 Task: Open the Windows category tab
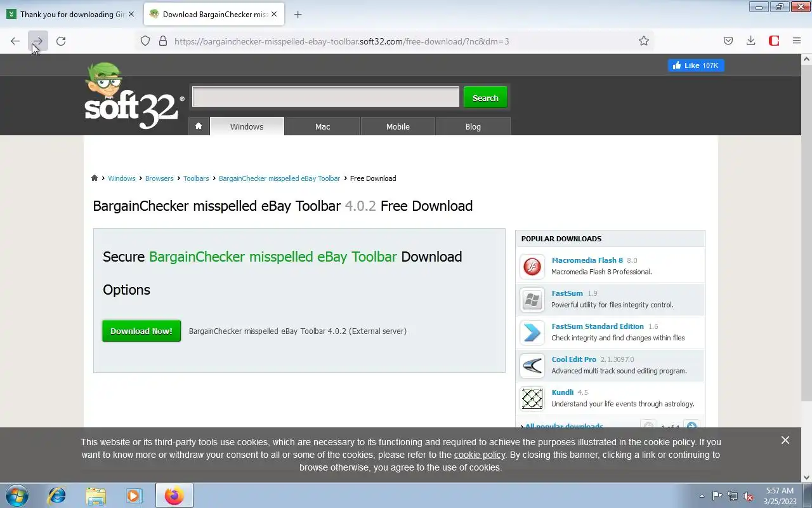[x=247, y=126]
